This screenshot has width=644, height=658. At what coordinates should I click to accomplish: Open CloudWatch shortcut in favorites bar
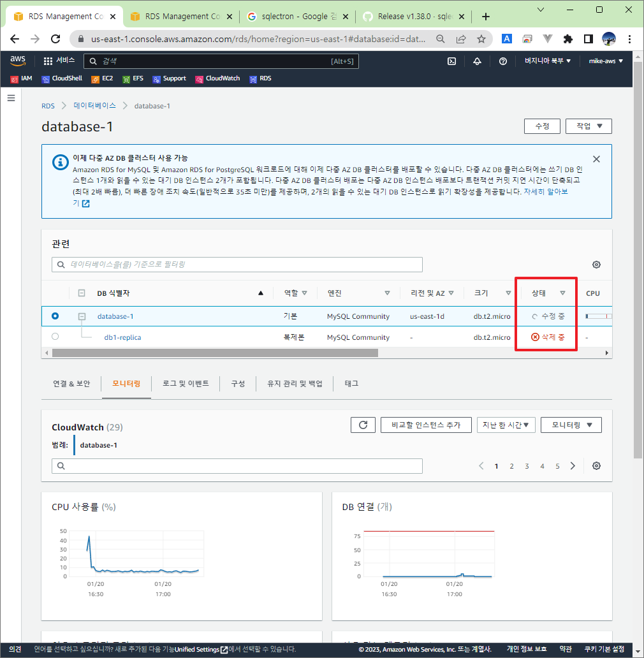click(217, 79)
